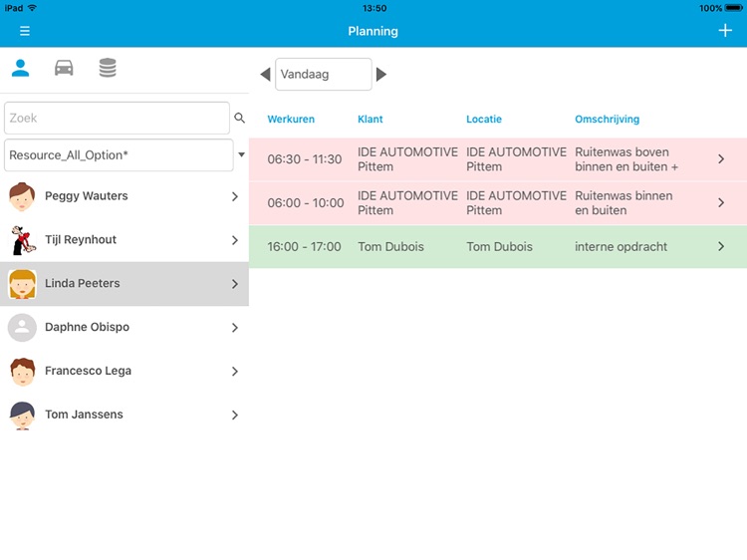Tap the iPad Wi-Fi status icon
This screenshot has width=747, height=560.
(x=33, y=8)
